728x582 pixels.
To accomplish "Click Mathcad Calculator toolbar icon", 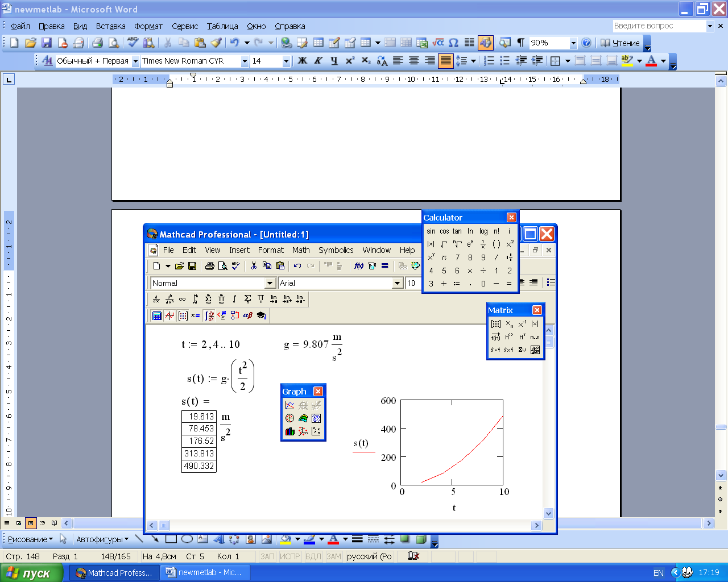I will (x=156, y=315).
